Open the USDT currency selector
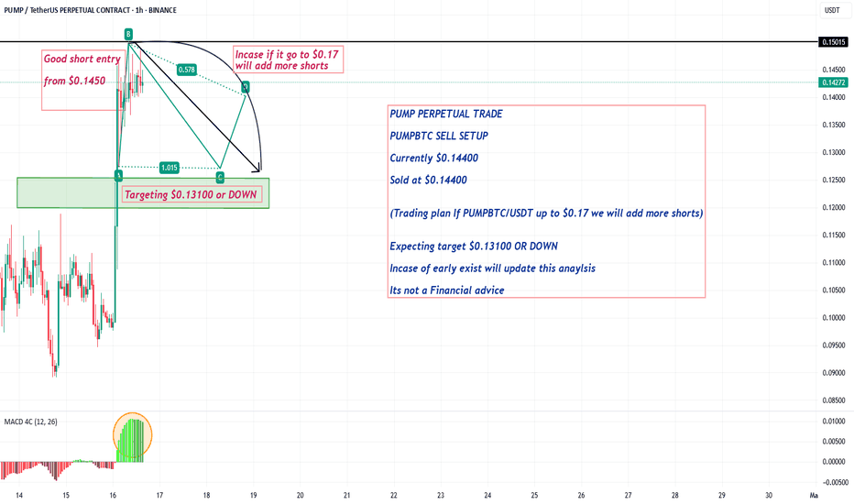The image size is (854, 504). point(832,10)
